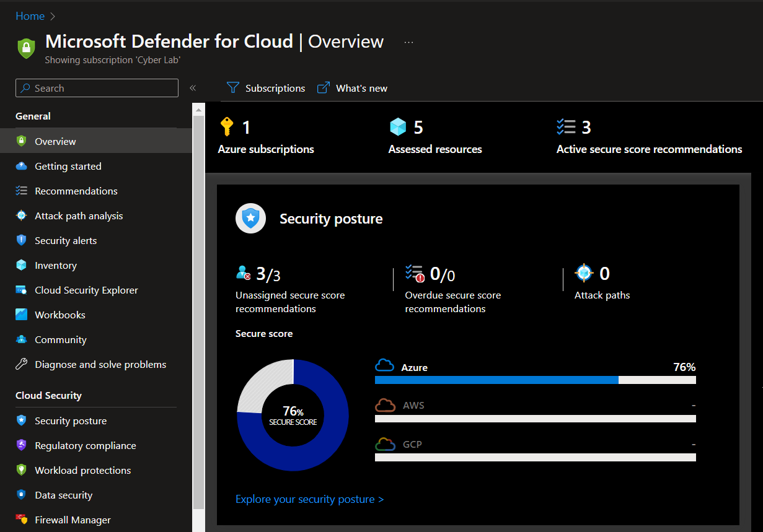Viewport: 763px width, 532px height.
Task: Click the Unassigned secure score recommendations label
Action: (290, 302)
